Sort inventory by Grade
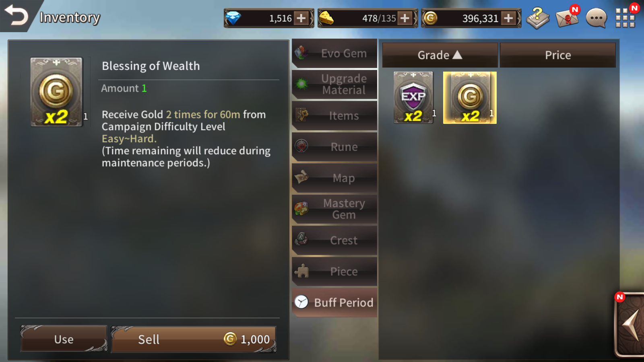 pyautogui.click(x=440, y=55)
